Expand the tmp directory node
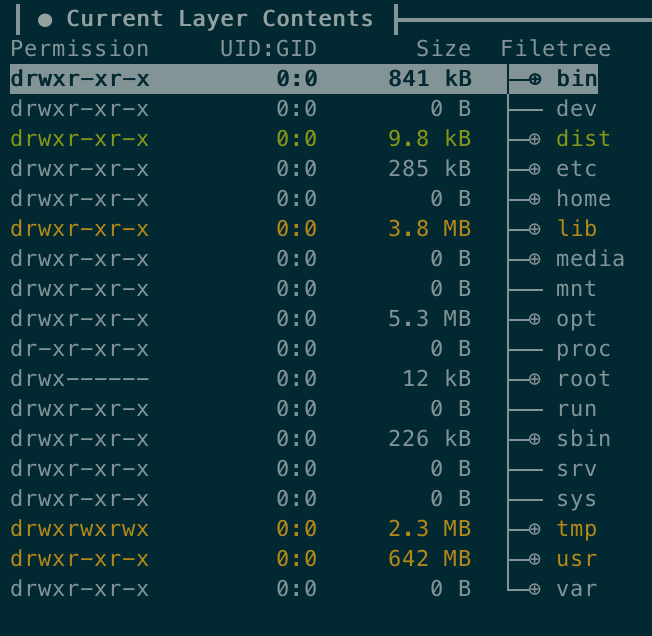 (x=535, y=529)
